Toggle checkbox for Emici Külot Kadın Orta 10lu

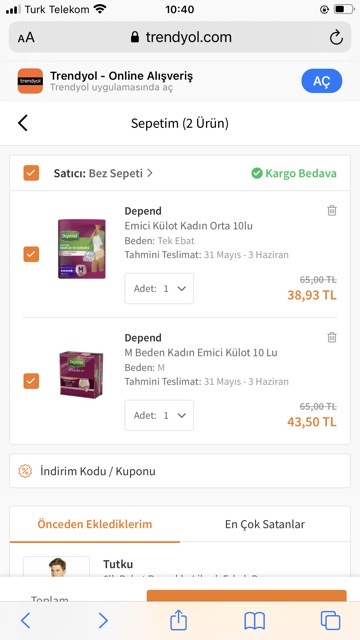click(31, 254)
